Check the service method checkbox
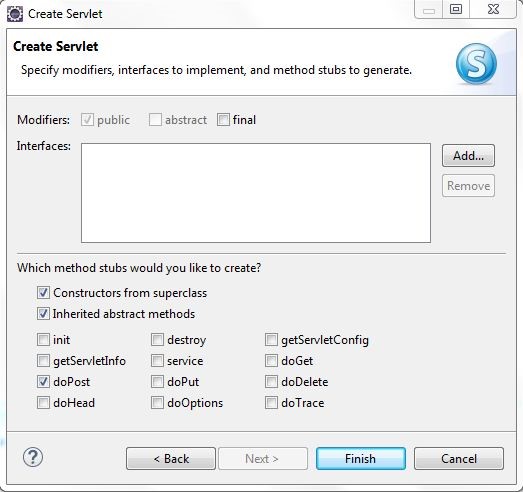 coord(157,361)
